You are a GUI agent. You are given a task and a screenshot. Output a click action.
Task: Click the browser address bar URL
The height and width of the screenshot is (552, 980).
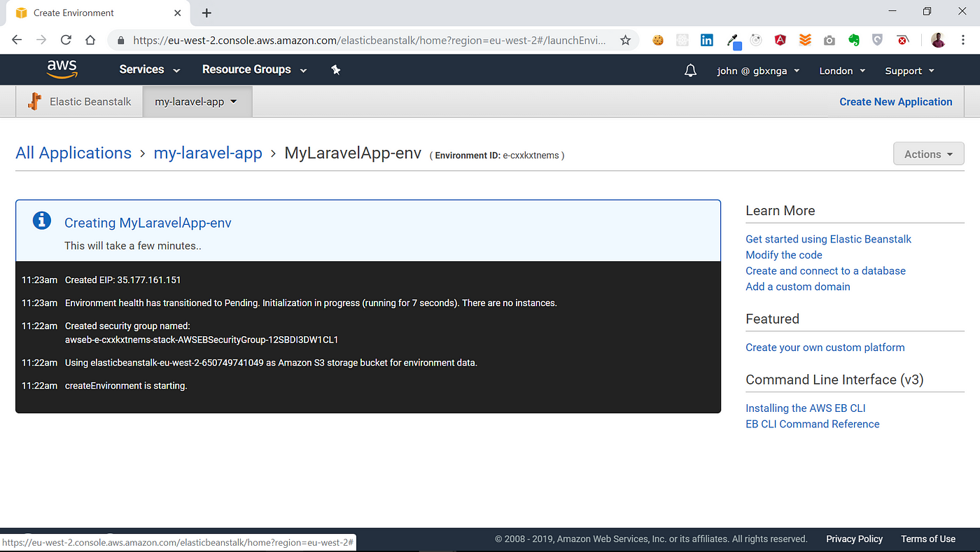click(370, 41)
